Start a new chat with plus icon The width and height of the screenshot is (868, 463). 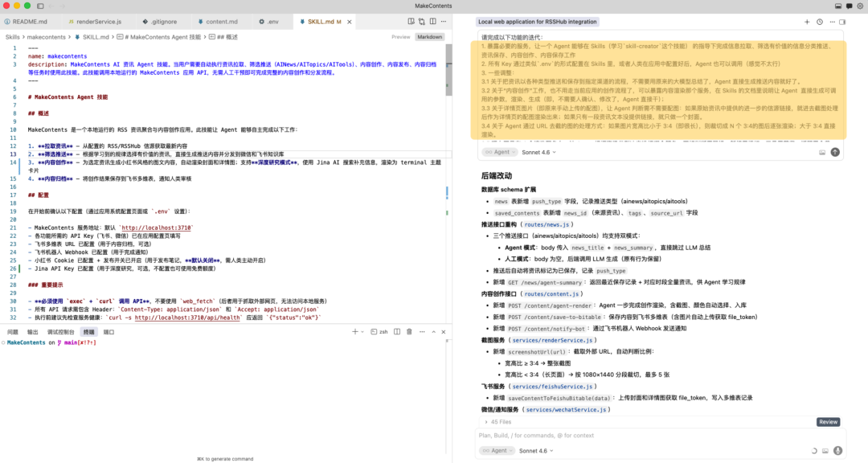(807, 22)
